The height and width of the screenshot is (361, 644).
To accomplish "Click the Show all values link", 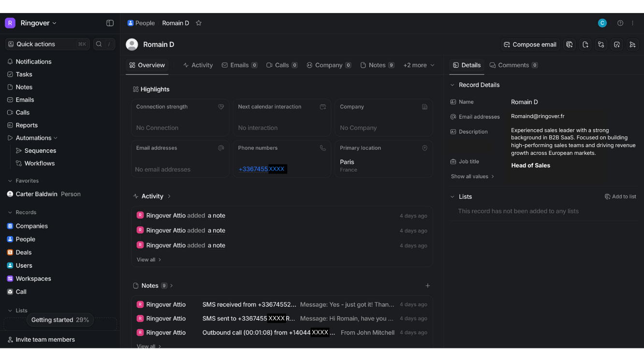I will coord(472,176).
